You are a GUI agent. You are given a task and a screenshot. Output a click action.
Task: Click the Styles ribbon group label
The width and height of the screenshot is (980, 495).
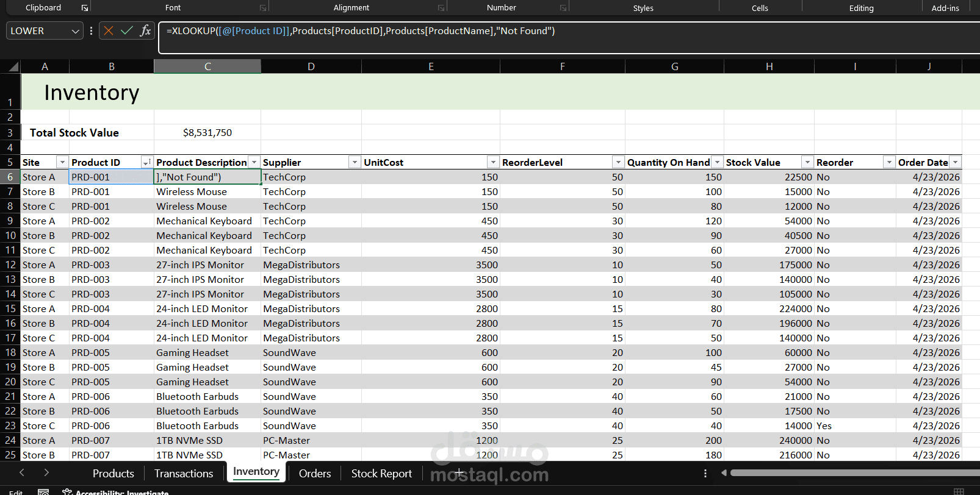click(643, 8)
